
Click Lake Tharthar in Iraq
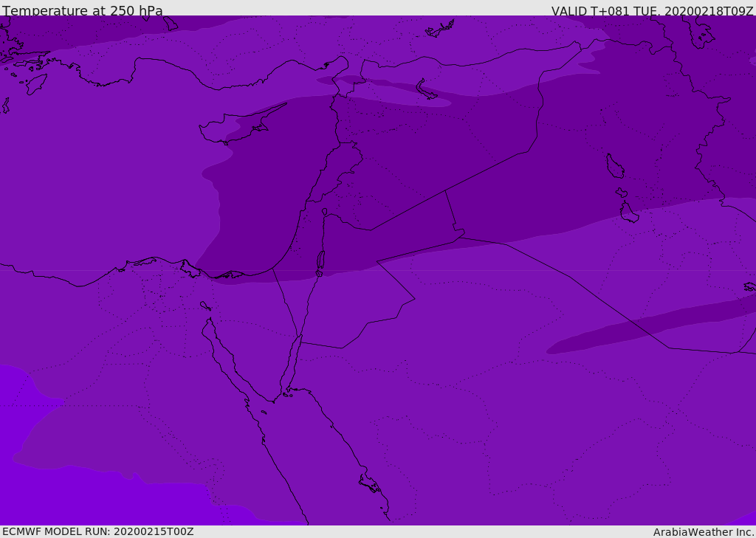point(614,166)
